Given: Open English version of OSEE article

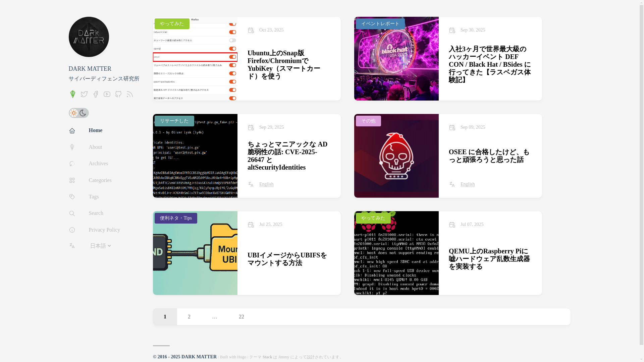Looking at the screenshot, I should (x=467, y=184).
